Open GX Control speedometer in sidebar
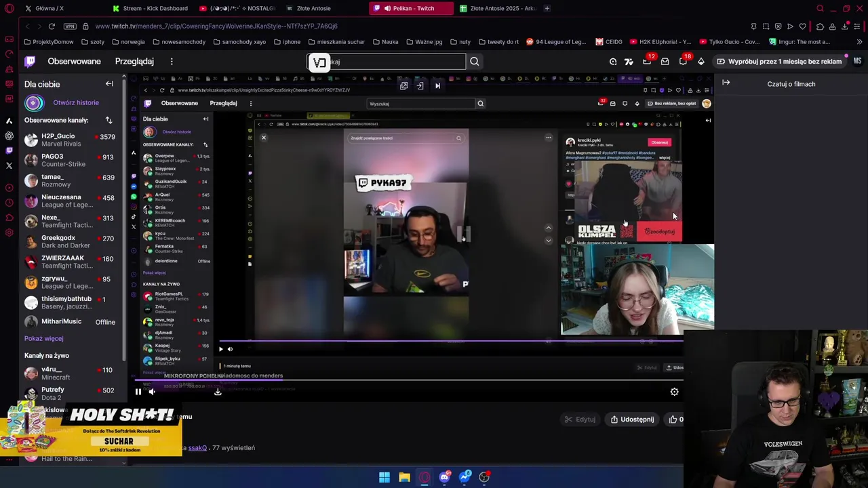 click(9, 54)
